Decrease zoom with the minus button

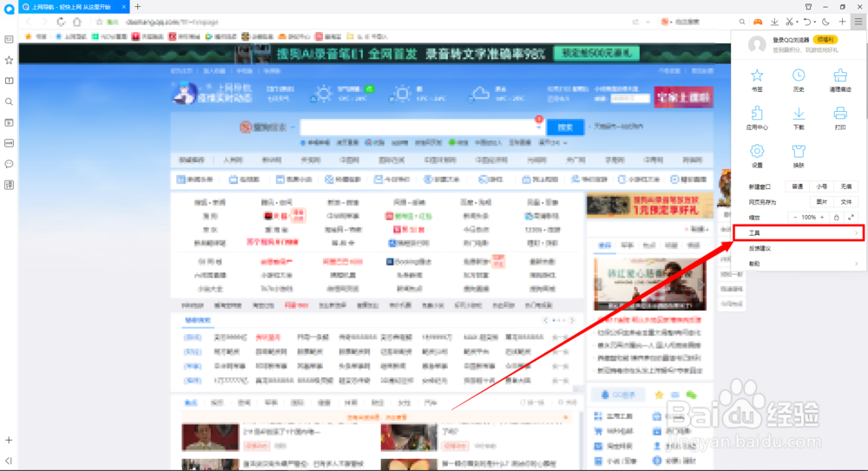pos(795,218)
